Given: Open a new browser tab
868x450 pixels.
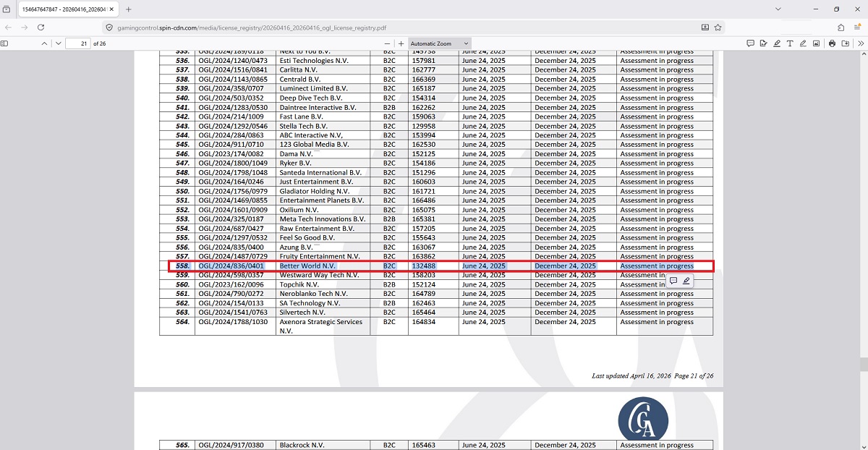Looking at the screenshot, I should click(x=129, y=9).
